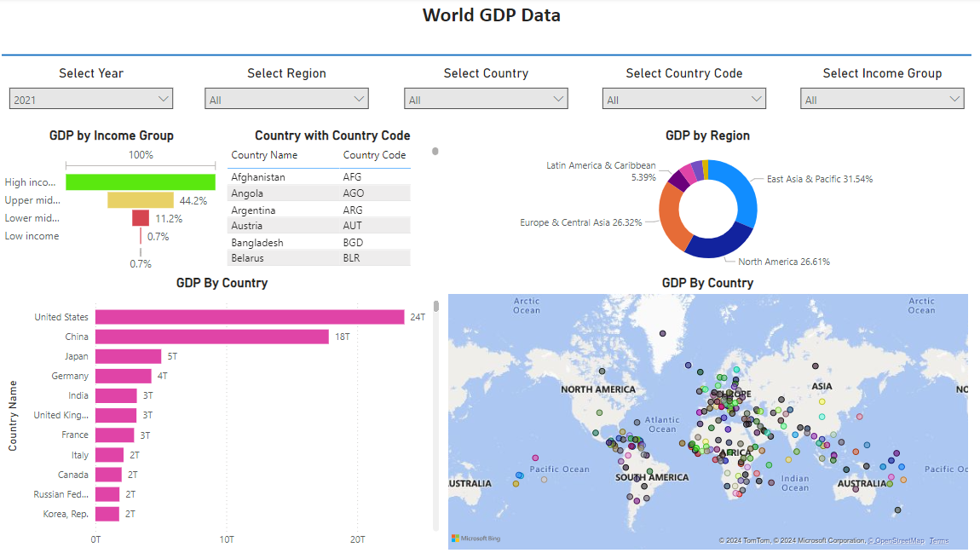Open the OpenStreetMap attribution link
This screenshot has height=553, width=980.
896,540
